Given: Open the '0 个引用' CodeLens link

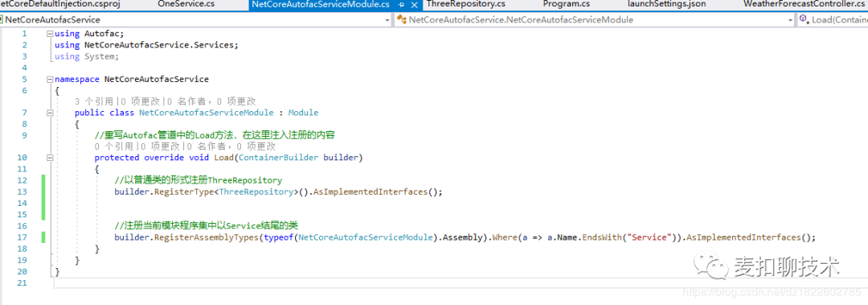Looking at the screenshot, I should tap(115, 146).
